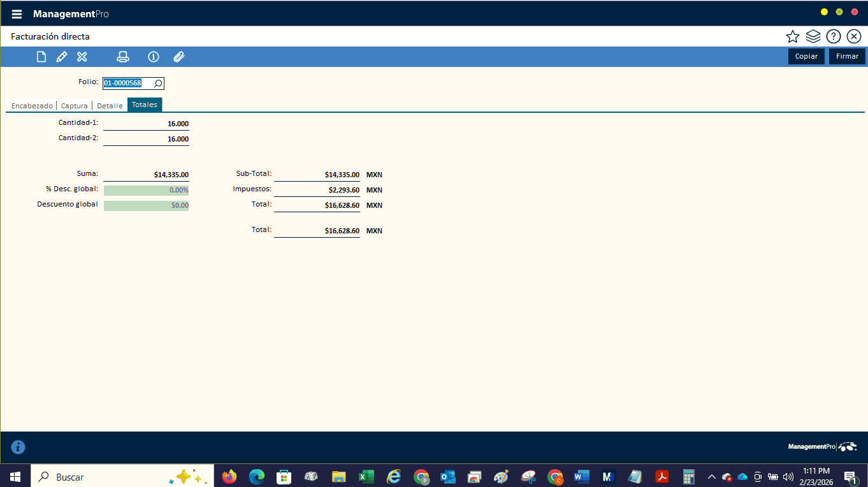Viewport: 868px width, 487px height.
Task: Click the pencil edit icon
Action: pyautogui.click(x=61, y=57)
